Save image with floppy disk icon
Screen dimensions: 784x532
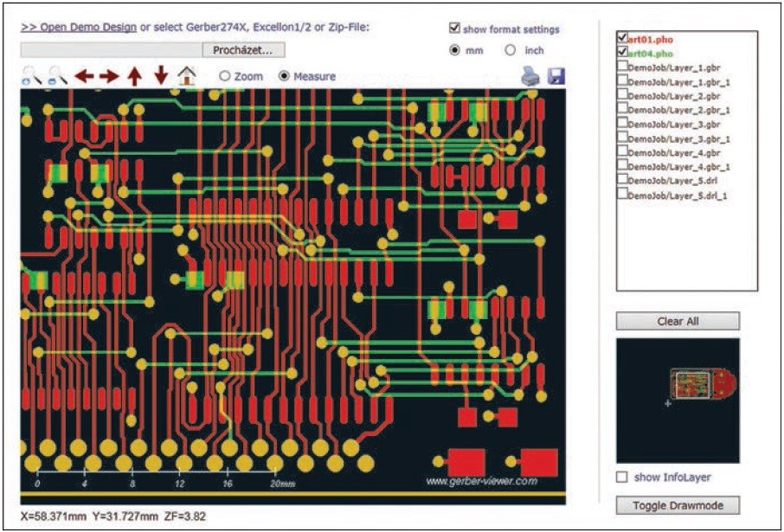click(556, 76)
